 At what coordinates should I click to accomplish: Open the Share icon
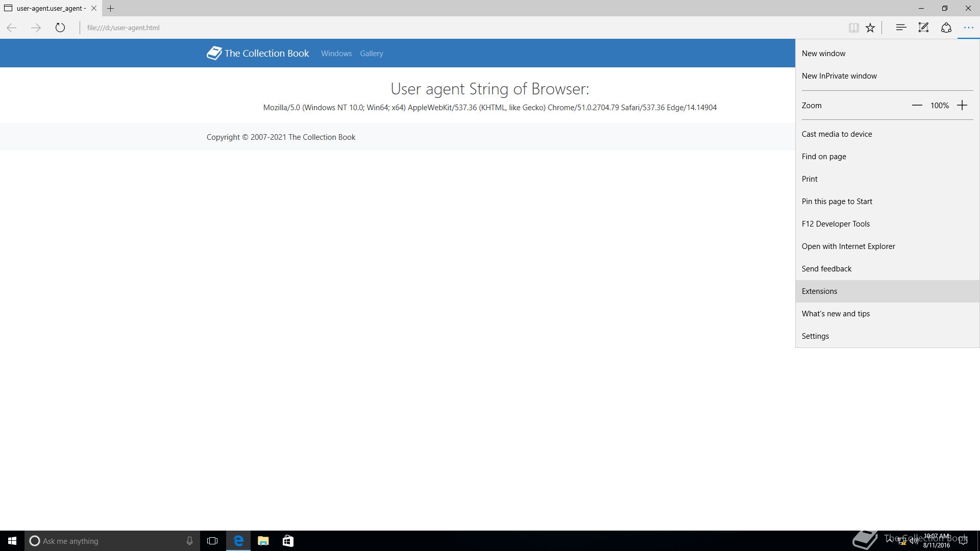[x=946, y=28]
